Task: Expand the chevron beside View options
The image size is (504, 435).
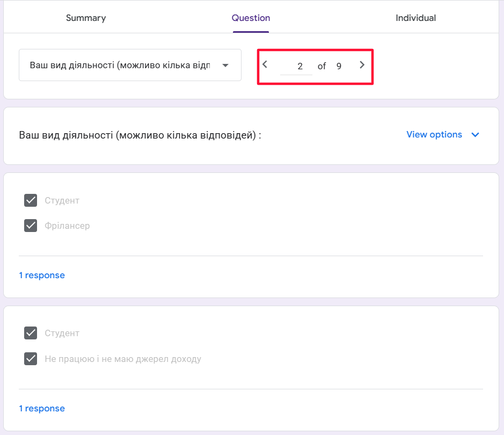Action: (475, 135)
